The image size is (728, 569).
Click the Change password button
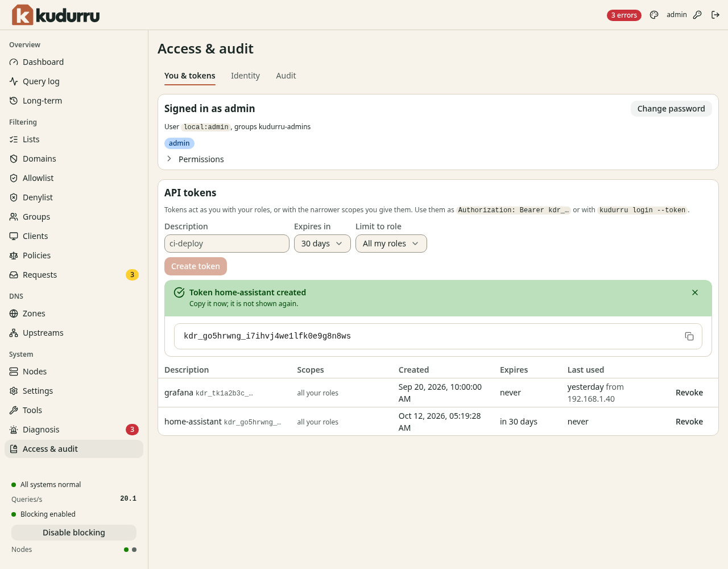pyautogui.click(x=671, y=109)
